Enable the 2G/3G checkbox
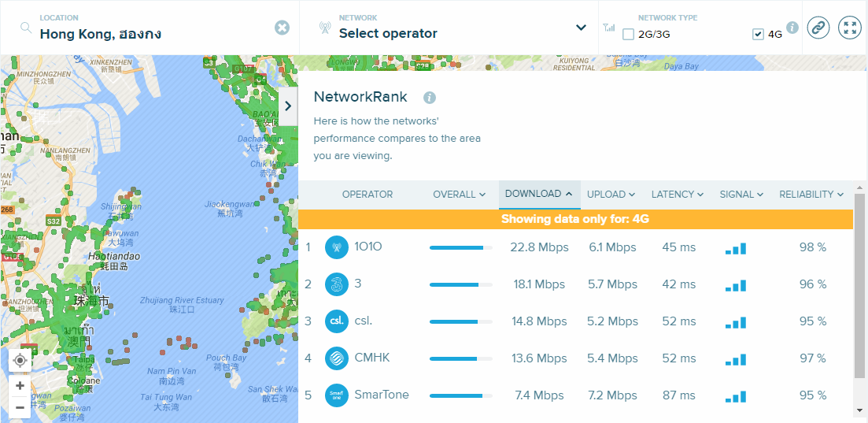 click(x=628, y=35)
